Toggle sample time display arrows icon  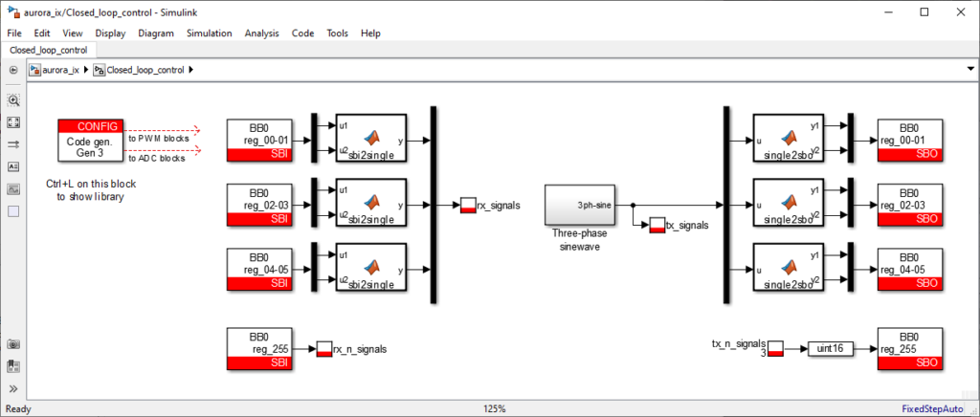[x=13, y=144]
